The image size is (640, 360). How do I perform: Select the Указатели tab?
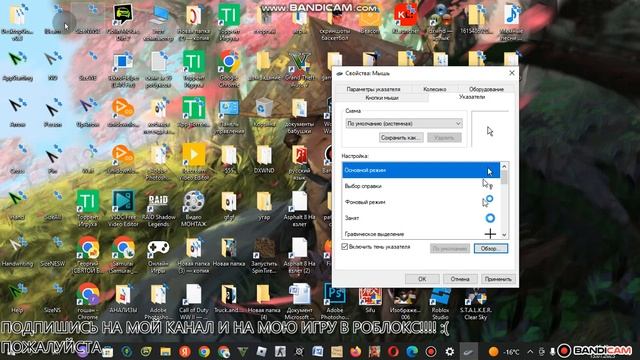tap(472, 97)
